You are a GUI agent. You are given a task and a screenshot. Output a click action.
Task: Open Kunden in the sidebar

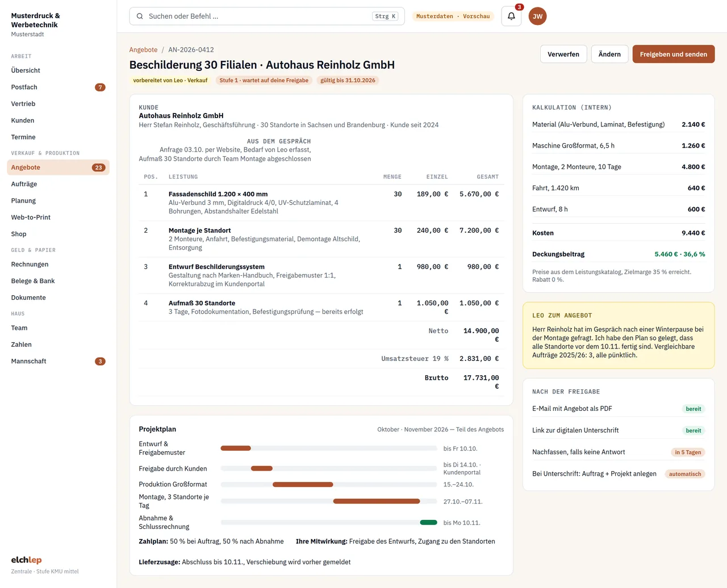click(58, 120)
